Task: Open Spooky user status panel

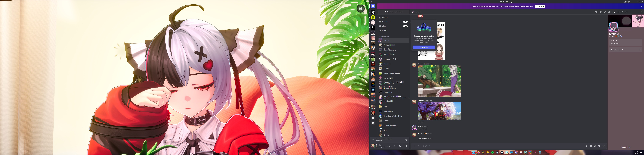Action: 381,146
